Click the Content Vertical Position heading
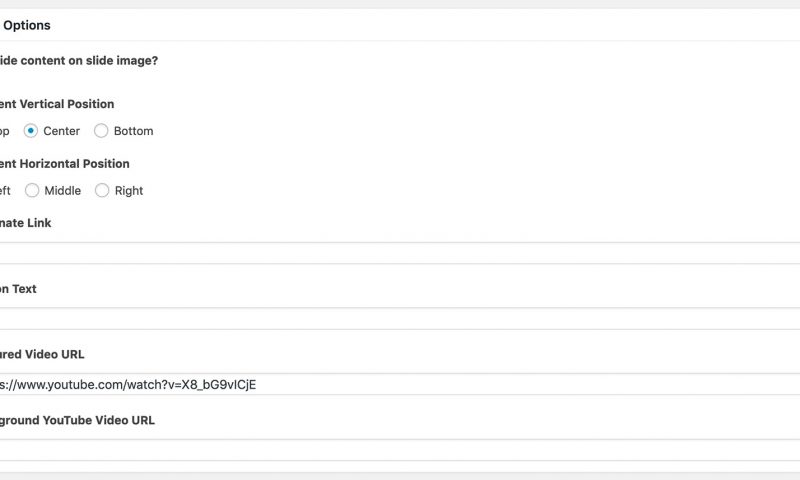The image size is (800, 480). tap(57, 104)
